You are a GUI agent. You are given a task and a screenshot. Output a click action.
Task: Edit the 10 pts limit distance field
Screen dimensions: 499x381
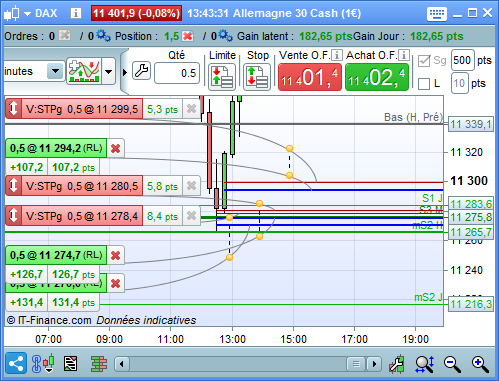[x=459, y=83]
